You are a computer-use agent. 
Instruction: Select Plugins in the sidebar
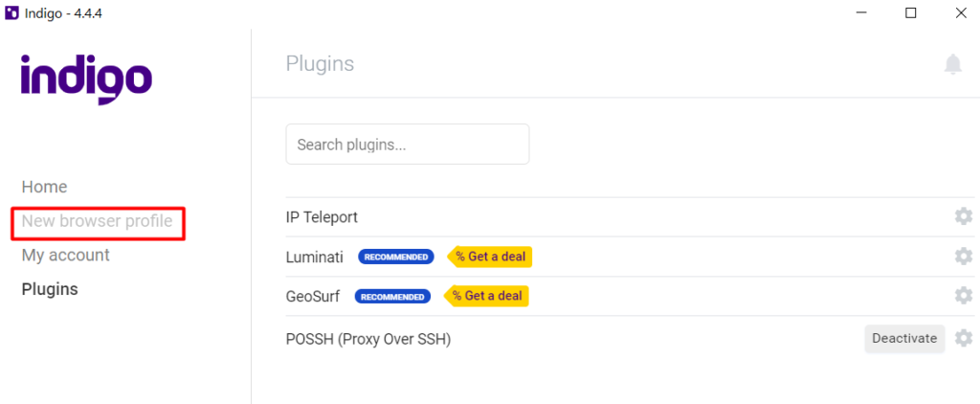click(50, 289)
